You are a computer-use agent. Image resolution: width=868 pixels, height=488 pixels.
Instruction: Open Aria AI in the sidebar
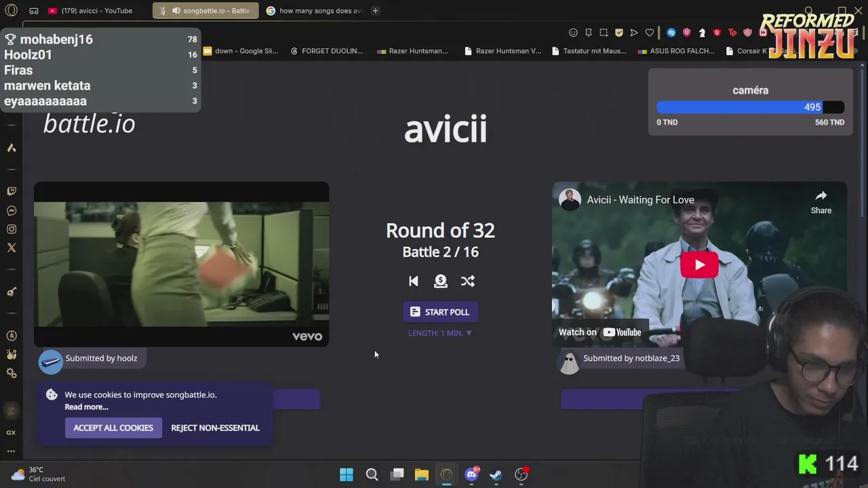point(11,148)
